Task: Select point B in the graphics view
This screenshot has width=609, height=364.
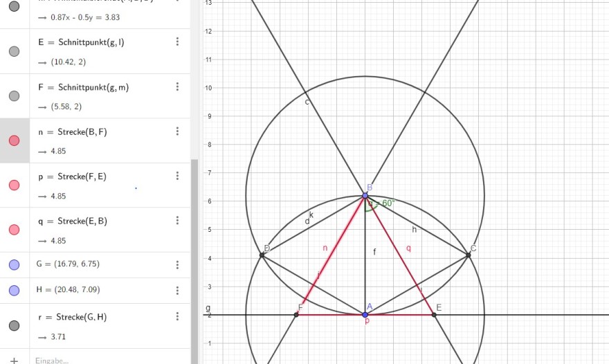Action: (x=365, y=195)
